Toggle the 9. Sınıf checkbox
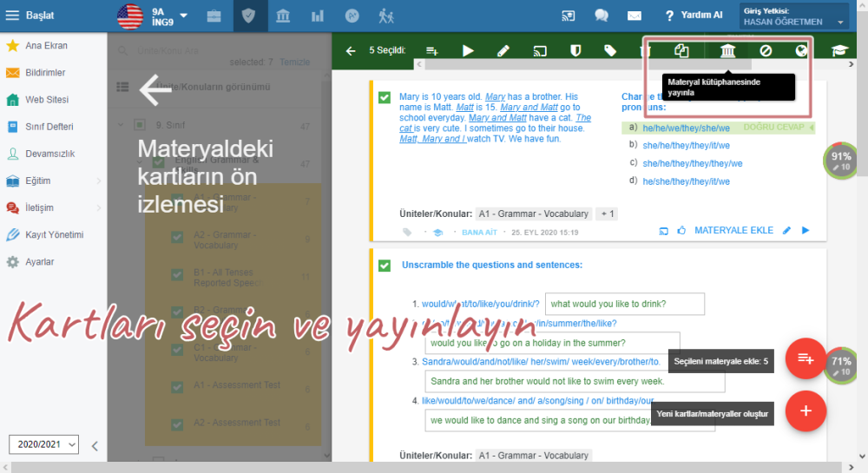868x473 pixels. [x=140, y=125]
